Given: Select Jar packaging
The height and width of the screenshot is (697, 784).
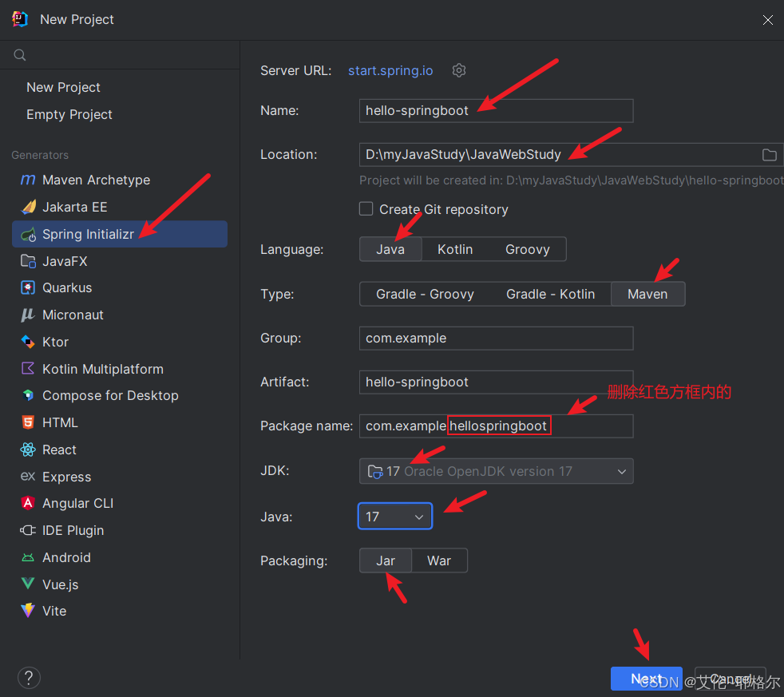Looking at the screenshot, I should [386, 560].
